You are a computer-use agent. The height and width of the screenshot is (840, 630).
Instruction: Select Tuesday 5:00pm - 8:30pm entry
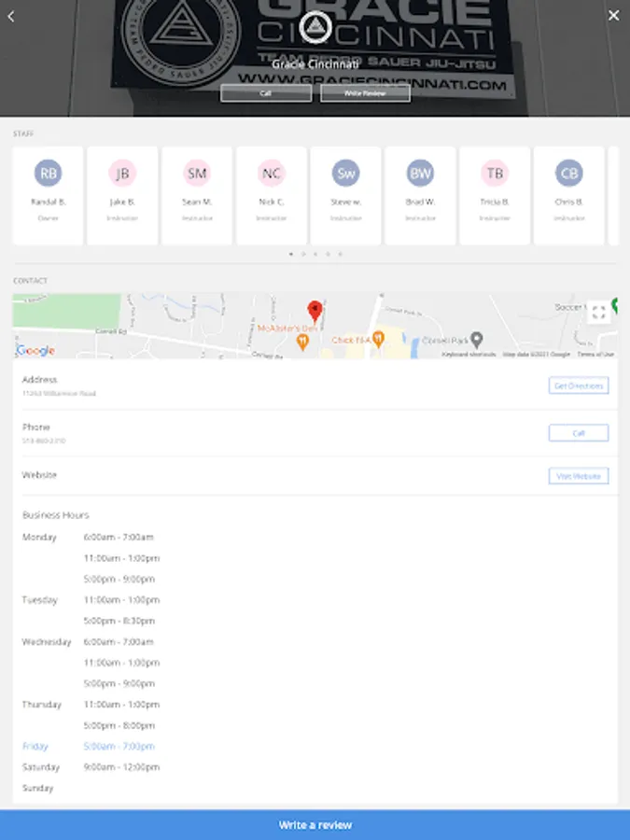tap(119, 621)
